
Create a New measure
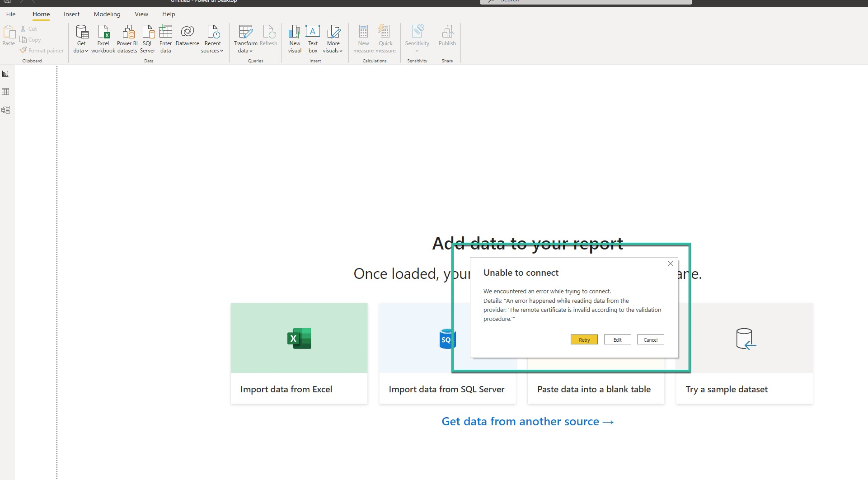click(363, 39)
